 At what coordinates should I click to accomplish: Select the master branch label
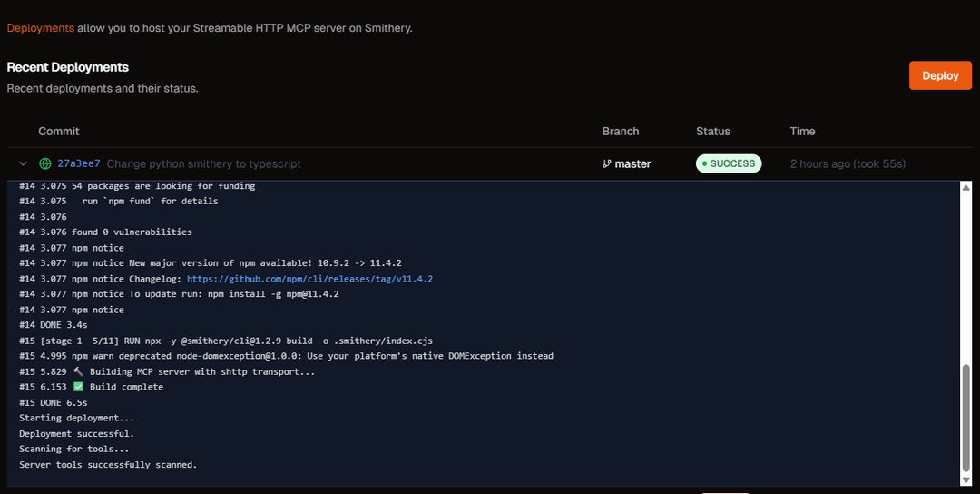(x=632, y=164)
